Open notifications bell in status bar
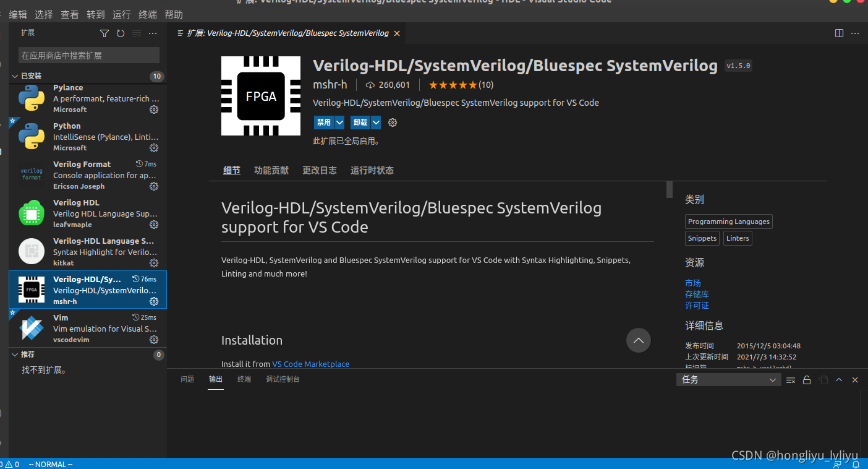Image resolution: width=868 pixels, height=469 pixels. 856,464
